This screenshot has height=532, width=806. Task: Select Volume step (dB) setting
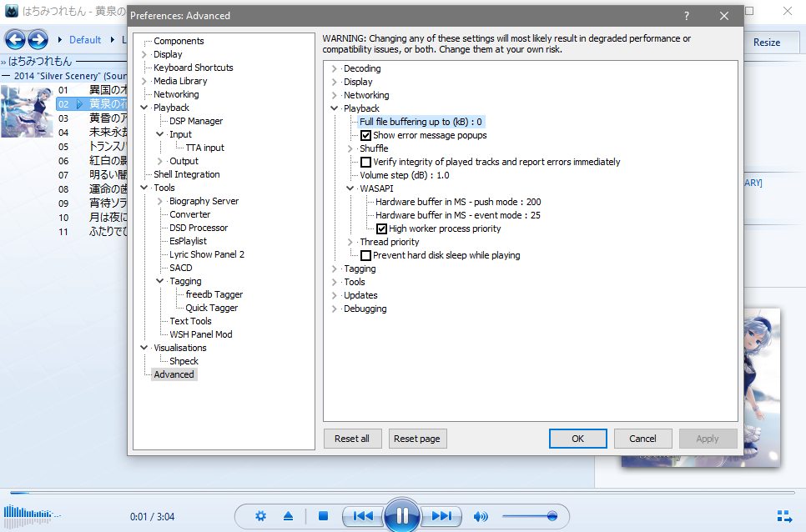405,176
